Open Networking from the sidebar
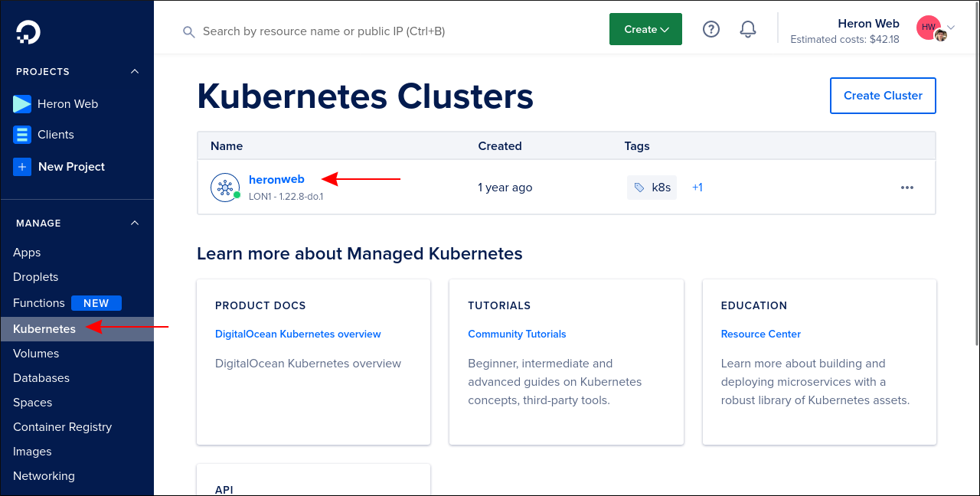 [x=44, y=475]
